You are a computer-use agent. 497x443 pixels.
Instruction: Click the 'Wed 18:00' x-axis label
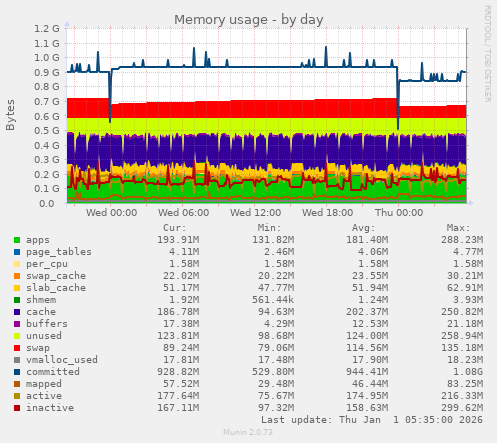(327, 213)
